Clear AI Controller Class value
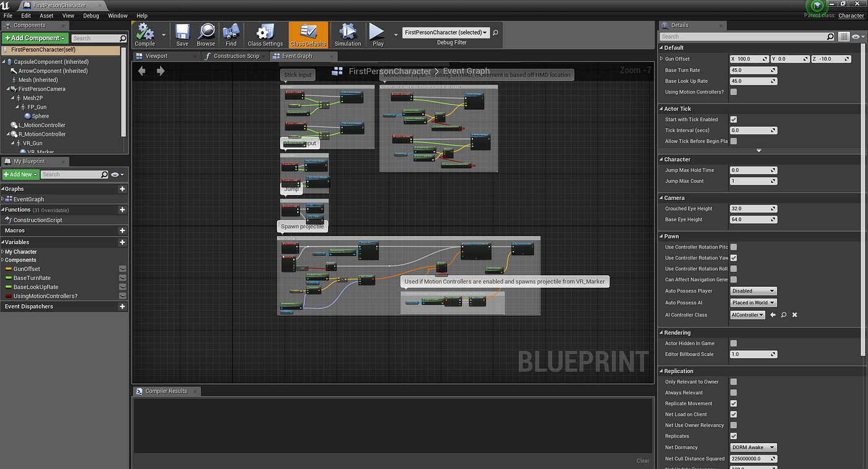Image resolution: width=868 pixels, height=469 pixels. click(795, 315)
